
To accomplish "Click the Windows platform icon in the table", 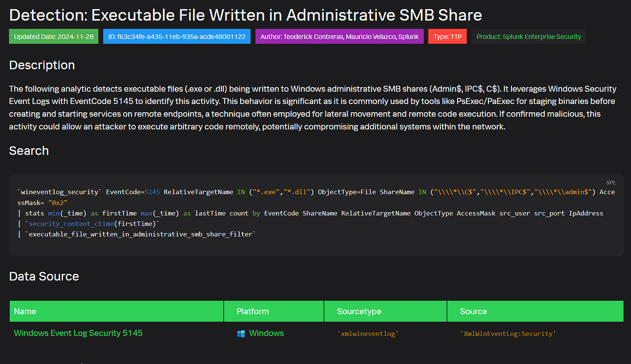I will point(241,333).
